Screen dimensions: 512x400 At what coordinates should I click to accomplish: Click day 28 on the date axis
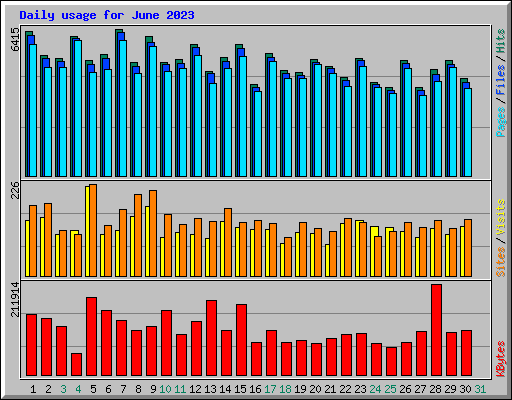click(435, 389)
